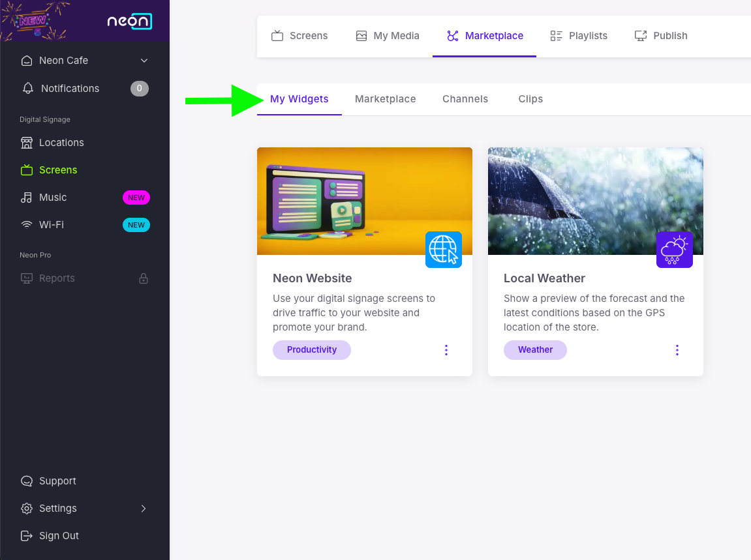This screenshot has width=751, height=560.
Task: Select the My Widgets sub-tab
Action: (x=299, y=99)
